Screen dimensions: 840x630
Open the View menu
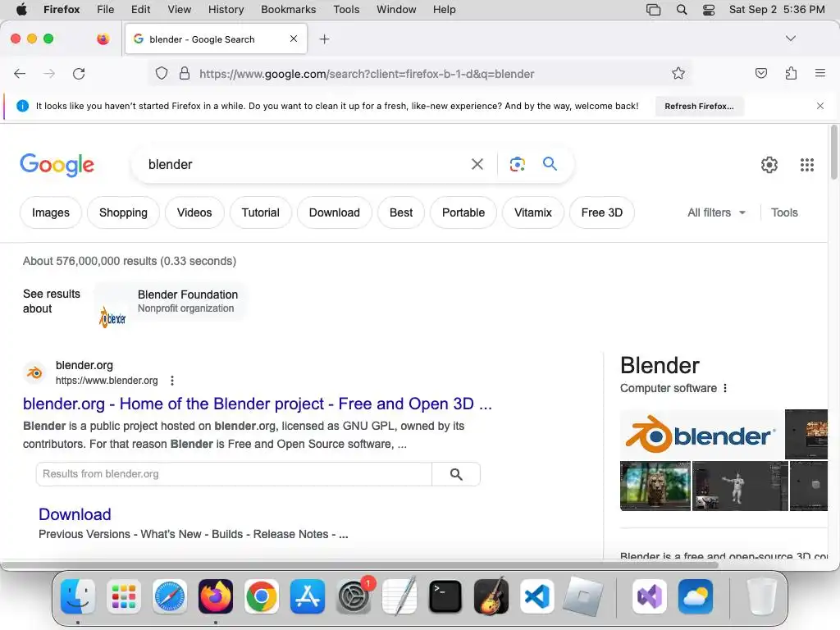pyautogui.click(x=179, y=10)
